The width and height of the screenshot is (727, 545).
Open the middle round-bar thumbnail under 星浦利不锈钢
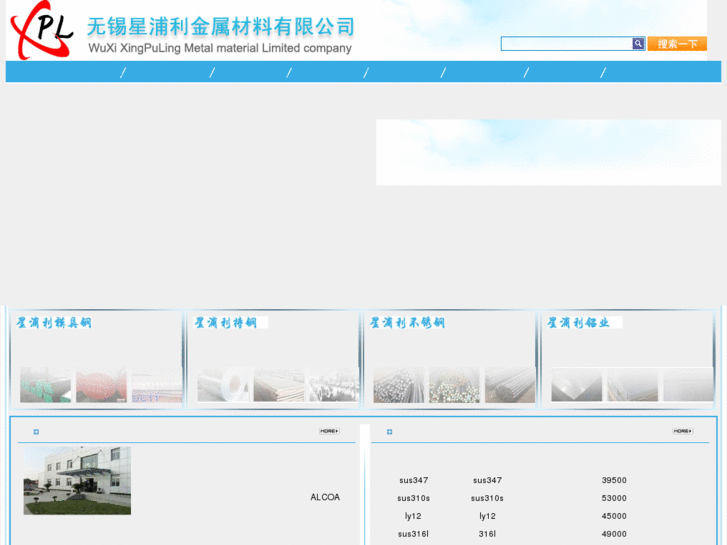point(454,385)
